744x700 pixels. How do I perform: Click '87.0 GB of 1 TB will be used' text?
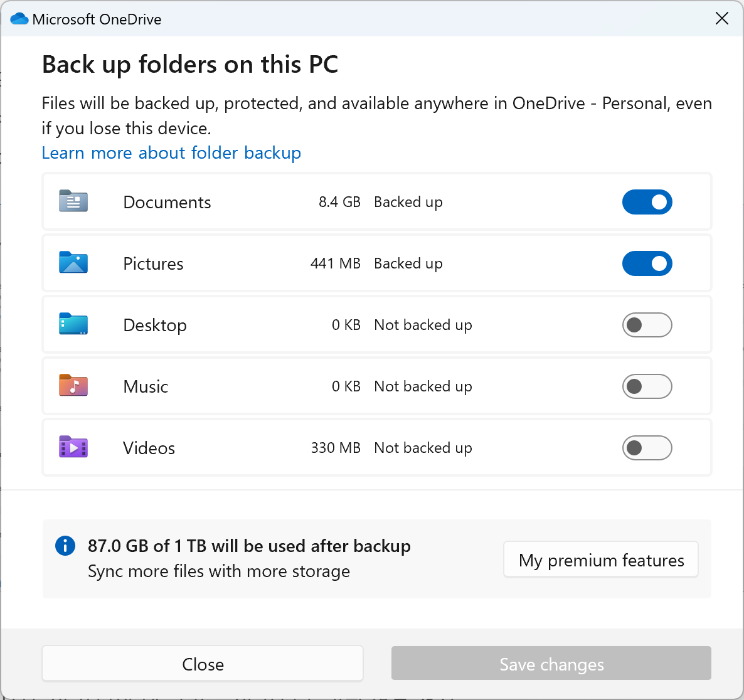click(x=249, y=546)
